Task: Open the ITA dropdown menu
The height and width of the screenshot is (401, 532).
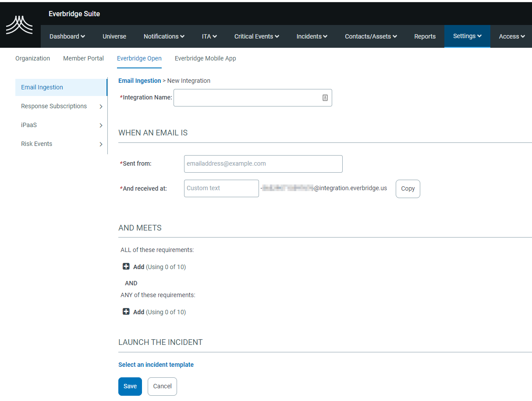Action: click(x=209, y=36)
